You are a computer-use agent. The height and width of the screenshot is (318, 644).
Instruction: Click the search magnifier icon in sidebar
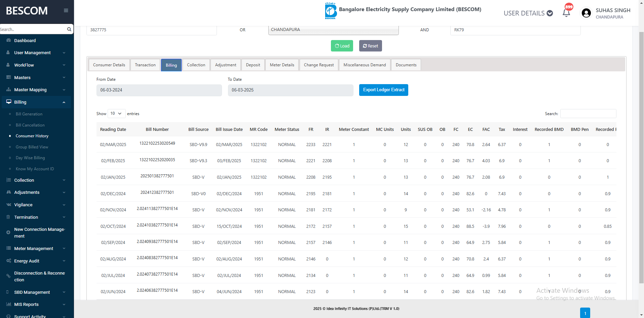coord(69,29)
